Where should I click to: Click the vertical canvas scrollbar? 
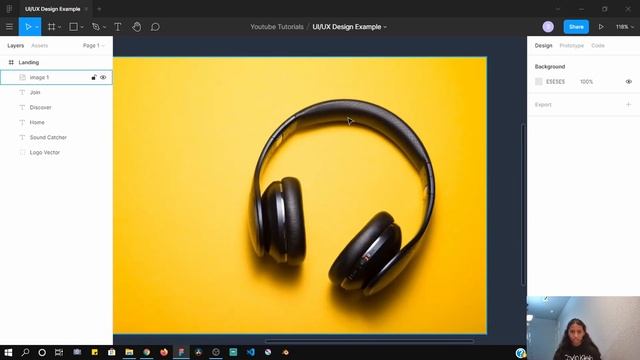(523, 204)
